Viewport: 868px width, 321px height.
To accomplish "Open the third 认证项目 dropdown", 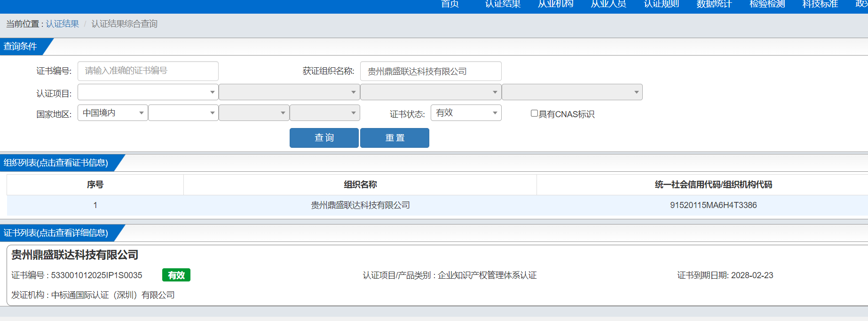I will [431, 92].
